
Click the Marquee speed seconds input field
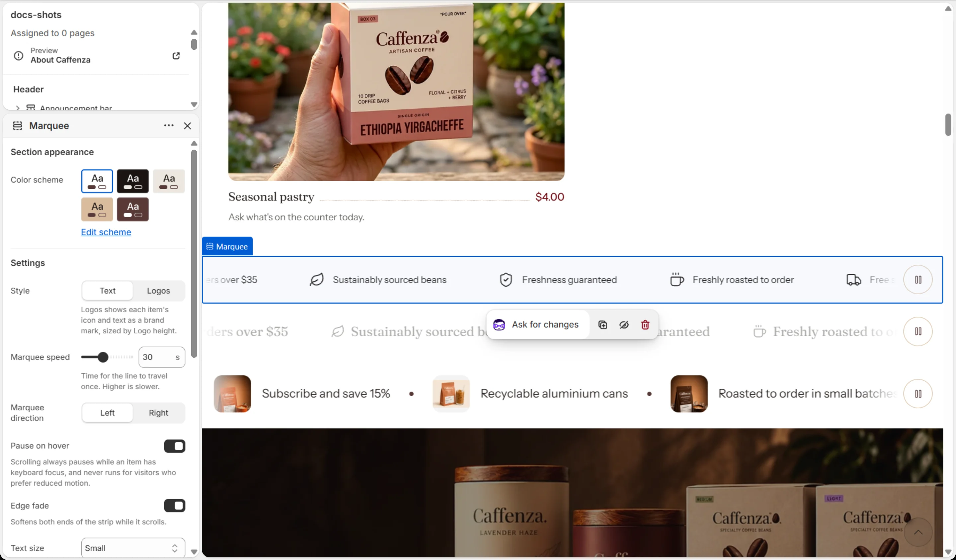point(162,357)
